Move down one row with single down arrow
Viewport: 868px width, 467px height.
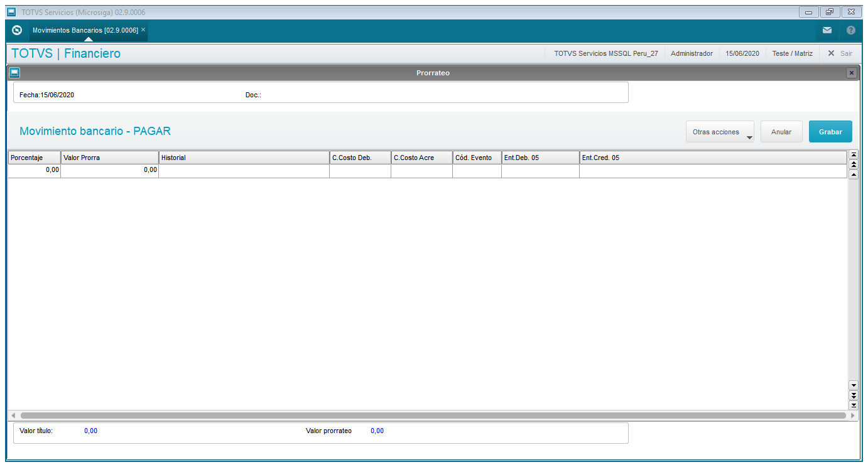853,385
